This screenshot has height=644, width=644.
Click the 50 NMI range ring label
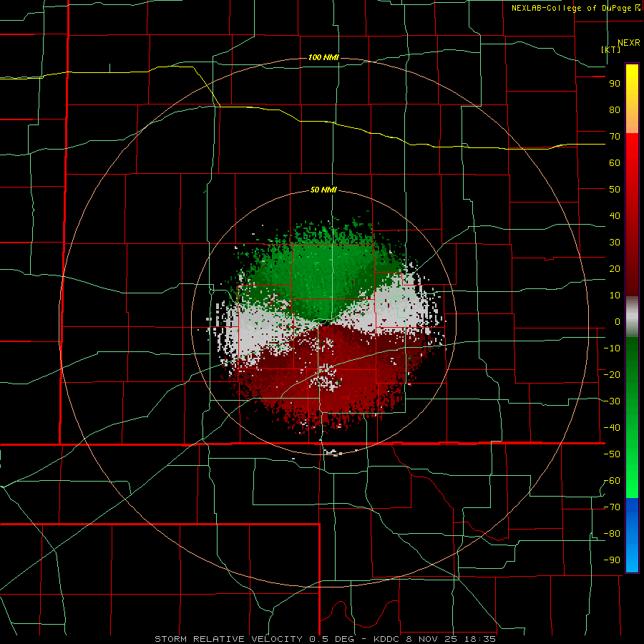click(x=323, y=190)
